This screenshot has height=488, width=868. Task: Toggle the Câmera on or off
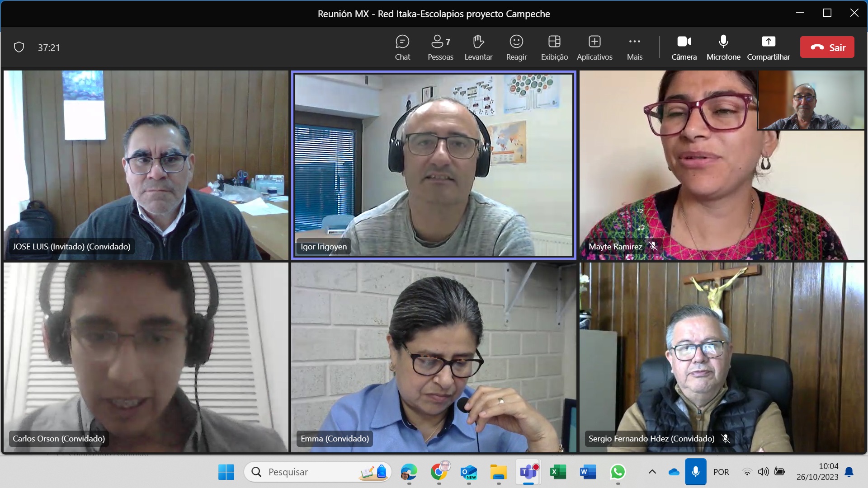(x=684, y=47)
